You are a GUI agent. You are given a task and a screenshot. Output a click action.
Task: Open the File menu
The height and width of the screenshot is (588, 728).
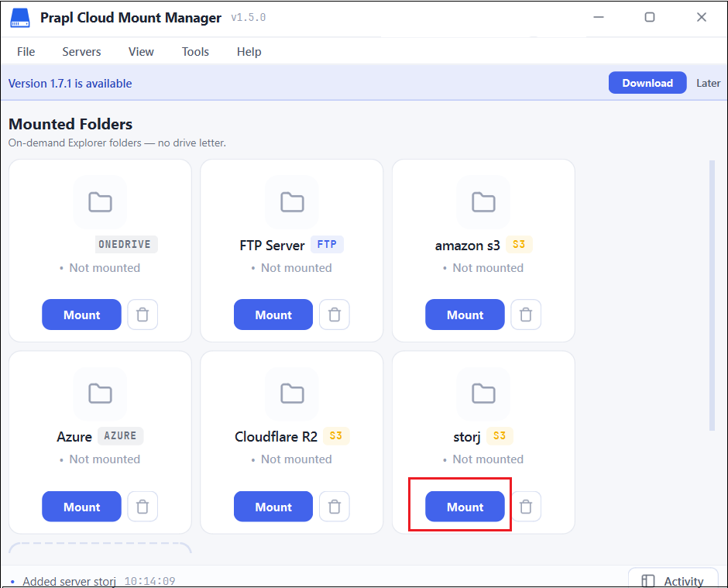pyautogui.click(x=26, y=52)
